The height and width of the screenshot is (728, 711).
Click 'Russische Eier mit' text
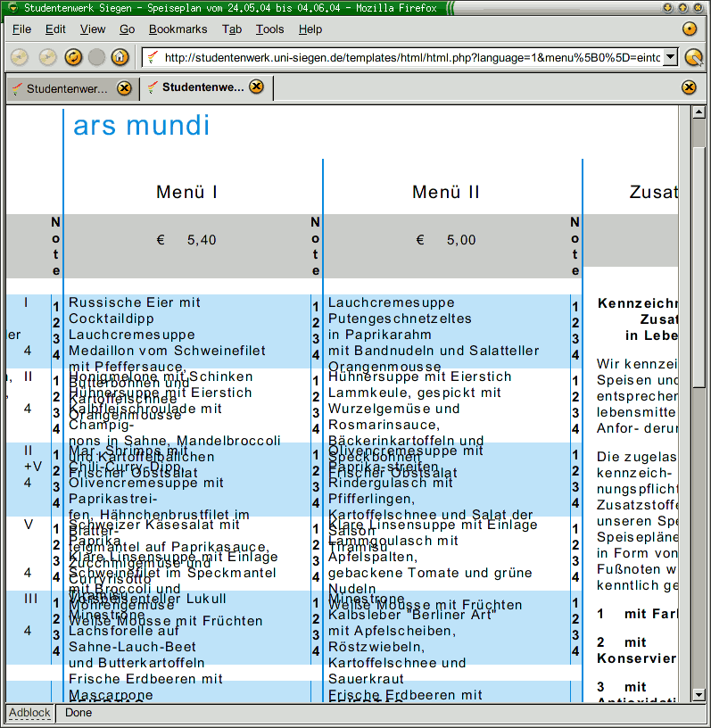(135, 302)
